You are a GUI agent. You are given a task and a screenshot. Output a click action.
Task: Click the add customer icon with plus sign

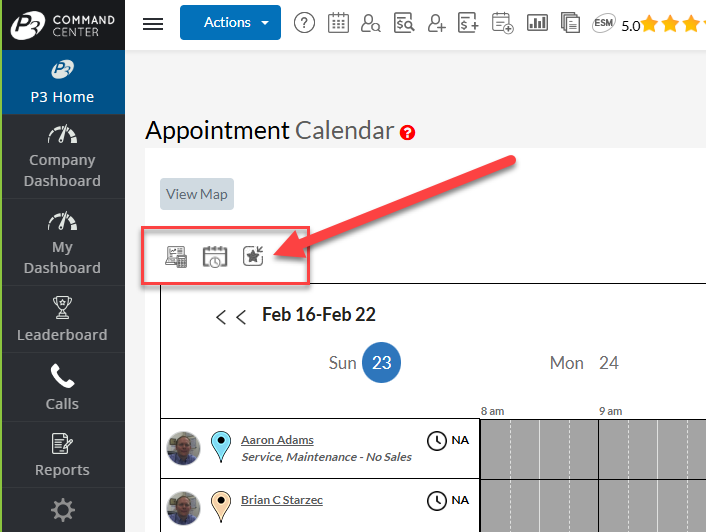pos(435,24)
